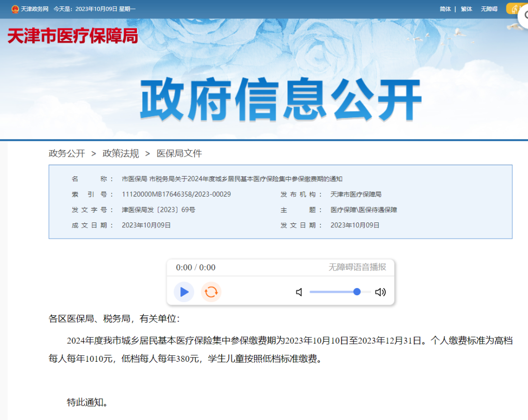The image size is (528, 420).
Task: Open the 天津政务网 link
Action: pos(34,9)
